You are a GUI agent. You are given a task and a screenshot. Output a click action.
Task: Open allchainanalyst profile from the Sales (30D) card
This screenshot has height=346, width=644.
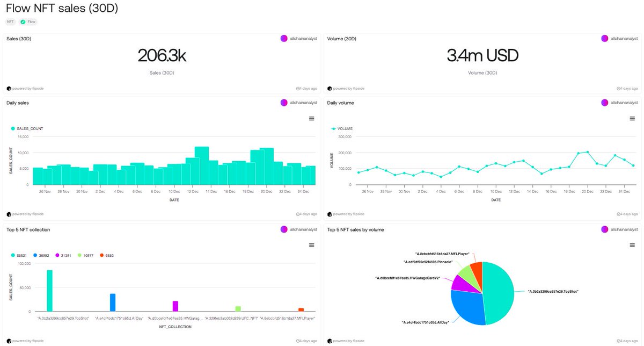coord(303,39)
